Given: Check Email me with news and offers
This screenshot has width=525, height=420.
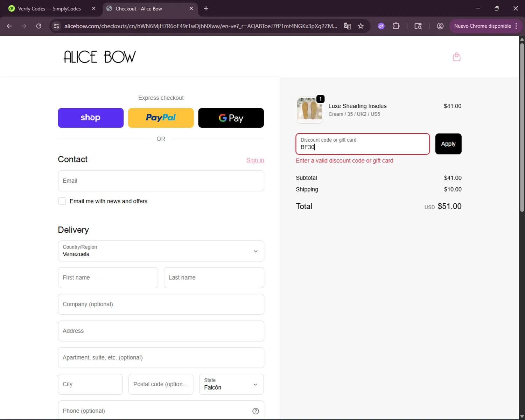Looking at the screenshot, I should coord(62,201).
